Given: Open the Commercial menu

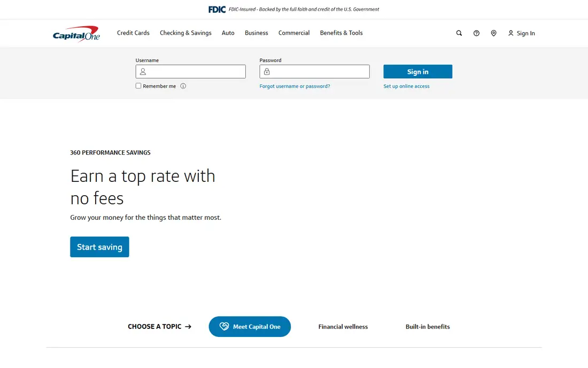Looking at the screenshot, I should 294,33.
